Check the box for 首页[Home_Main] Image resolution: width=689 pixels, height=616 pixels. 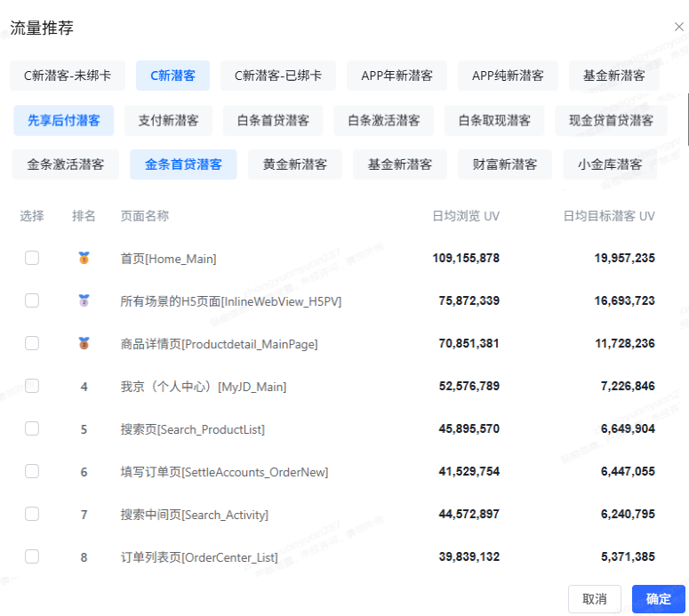pos(32,258)
